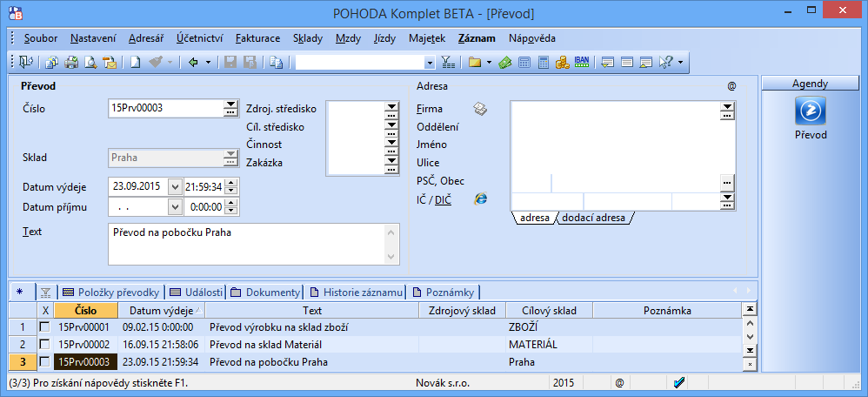This screenshot has width=868, height=397.
Task: Open the Účetnictví menu
Action: coord(200,38)
